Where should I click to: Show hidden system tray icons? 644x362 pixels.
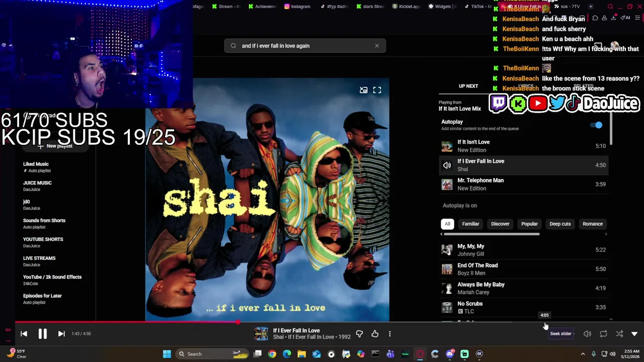[583, 354]
